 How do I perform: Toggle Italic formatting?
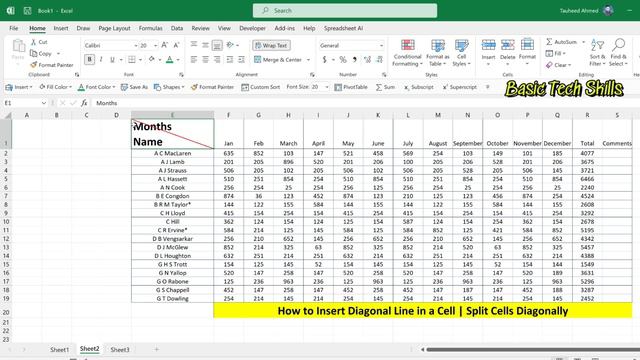point(101,60)
